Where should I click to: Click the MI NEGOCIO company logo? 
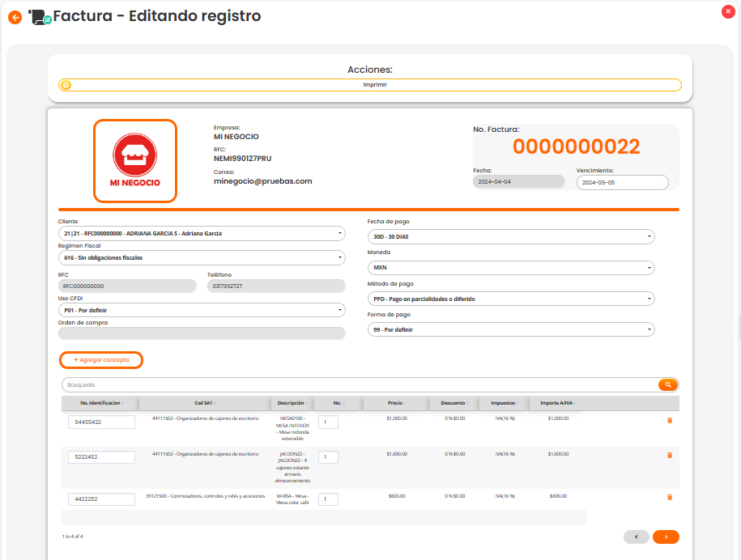click(134, 160)
